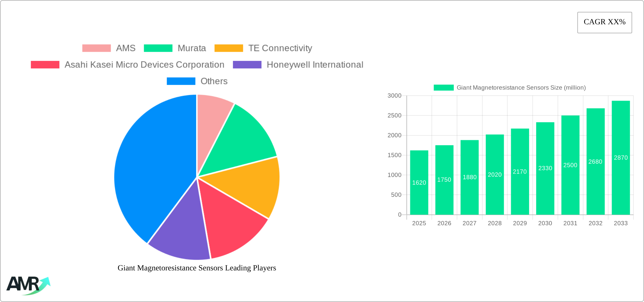The image size is (644, 302).
Task: Click the Honeywell International legend text
Action: (315, 64)
